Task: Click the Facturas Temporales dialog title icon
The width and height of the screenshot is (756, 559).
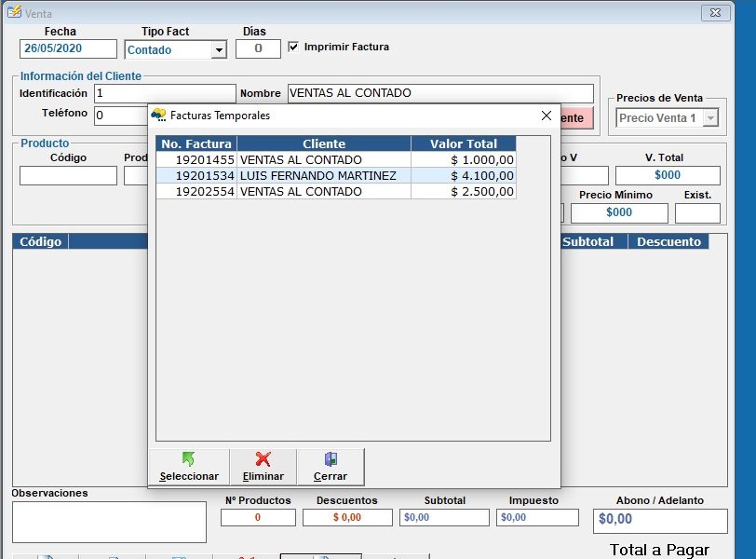Action: [x=158, y=116]
